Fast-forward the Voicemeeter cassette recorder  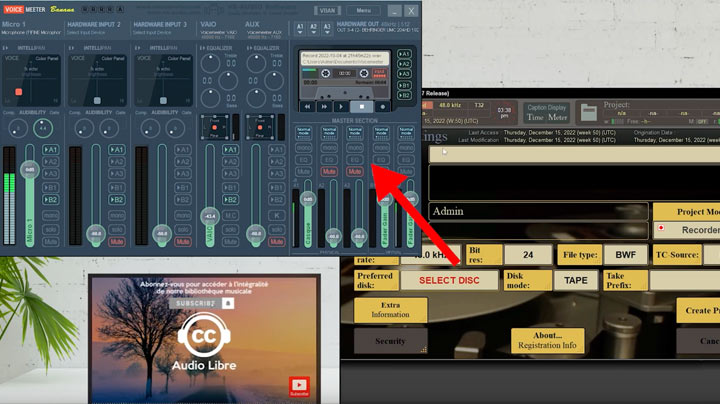click(x=324, y=107)
